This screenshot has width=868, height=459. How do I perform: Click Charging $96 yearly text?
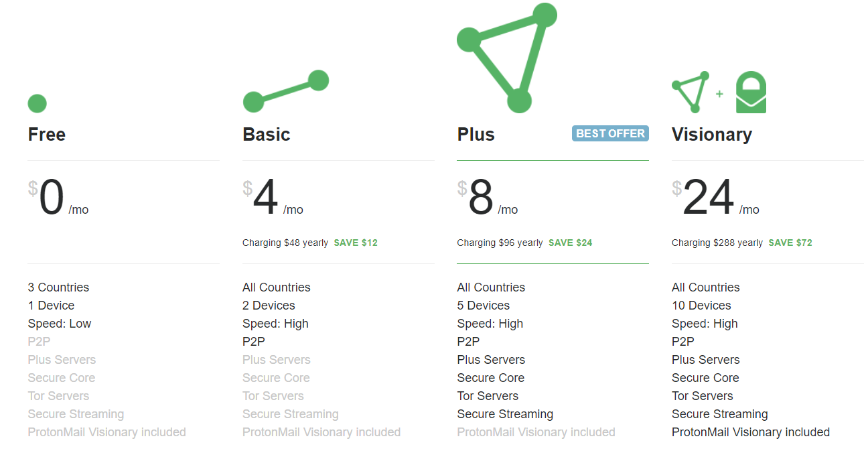coord(500,243)
